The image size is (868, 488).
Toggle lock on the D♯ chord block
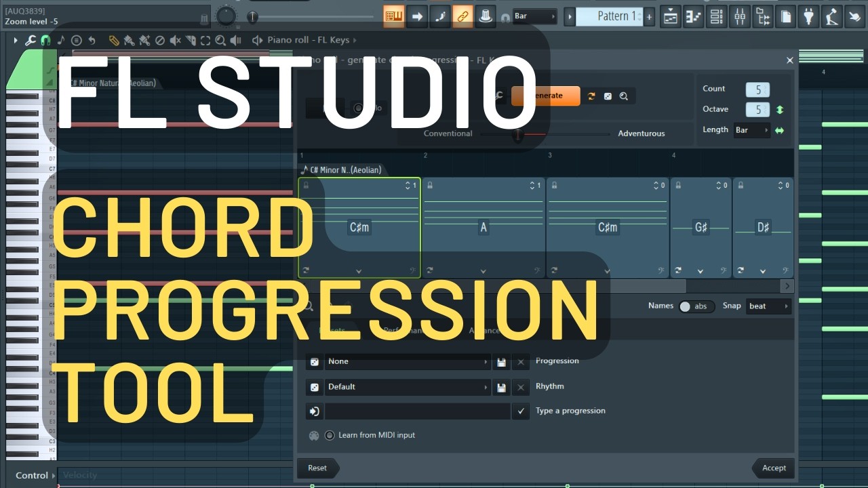(x=741, y=185)
